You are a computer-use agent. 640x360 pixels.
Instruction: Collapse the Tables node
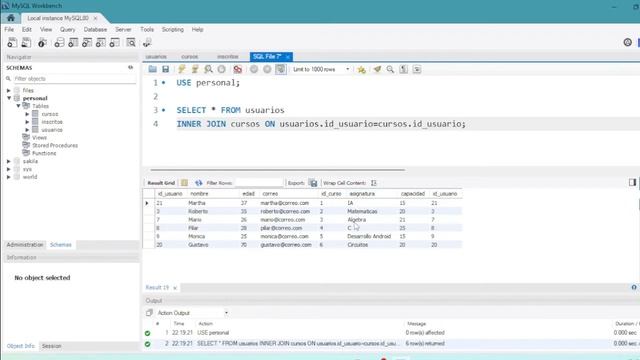[18, 106]
